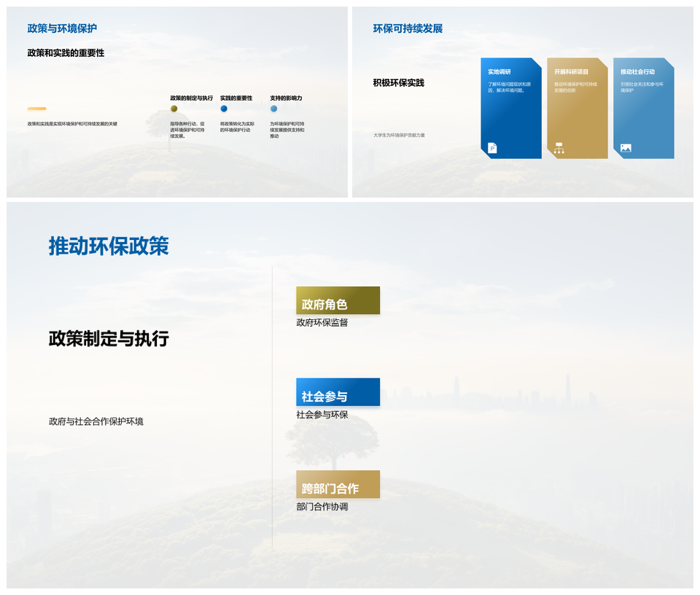Click the 积极环保实践 heading

point(398,83)
